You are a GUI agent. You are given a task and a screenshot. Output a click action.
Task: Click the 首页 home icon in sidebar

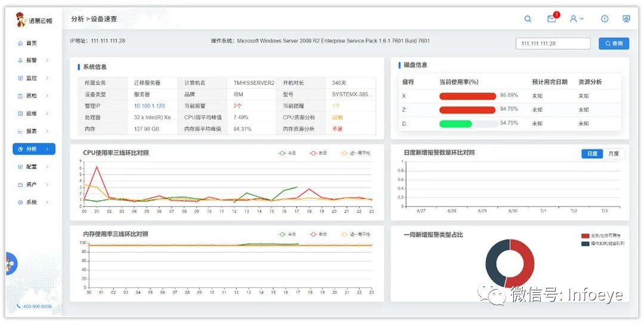(20, 43)
